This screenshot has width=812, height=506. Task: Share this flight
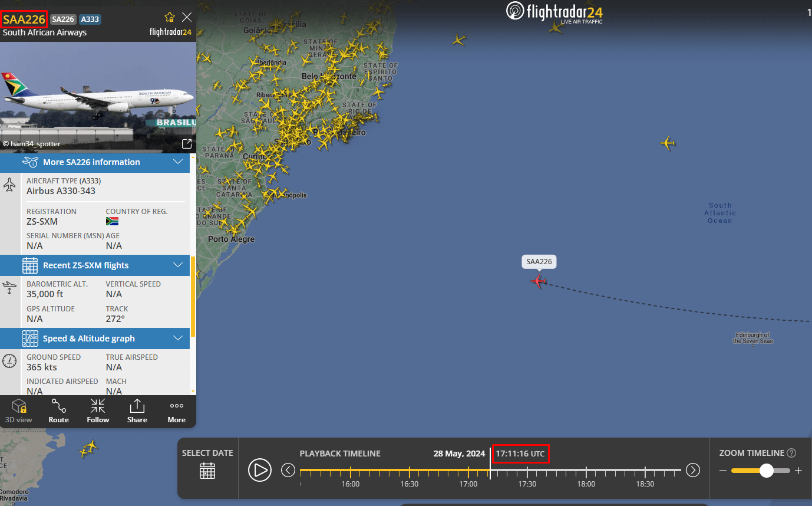point(137,410)
